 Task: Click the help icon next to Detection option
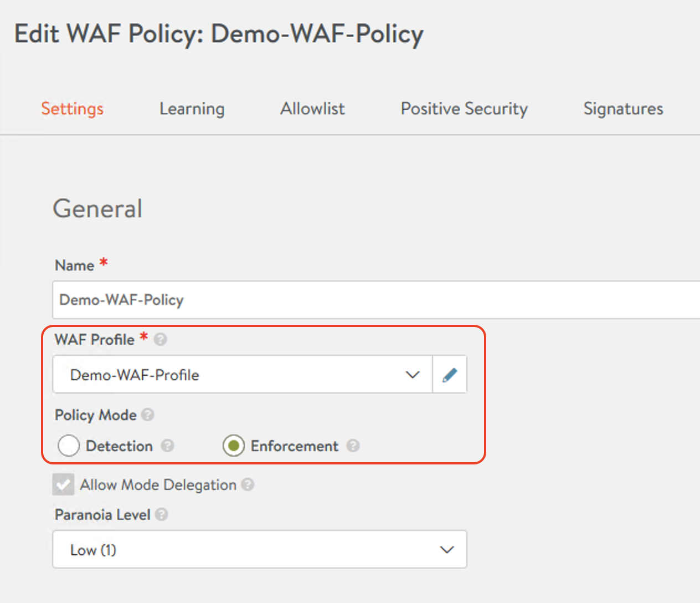[x=167, y=446]
